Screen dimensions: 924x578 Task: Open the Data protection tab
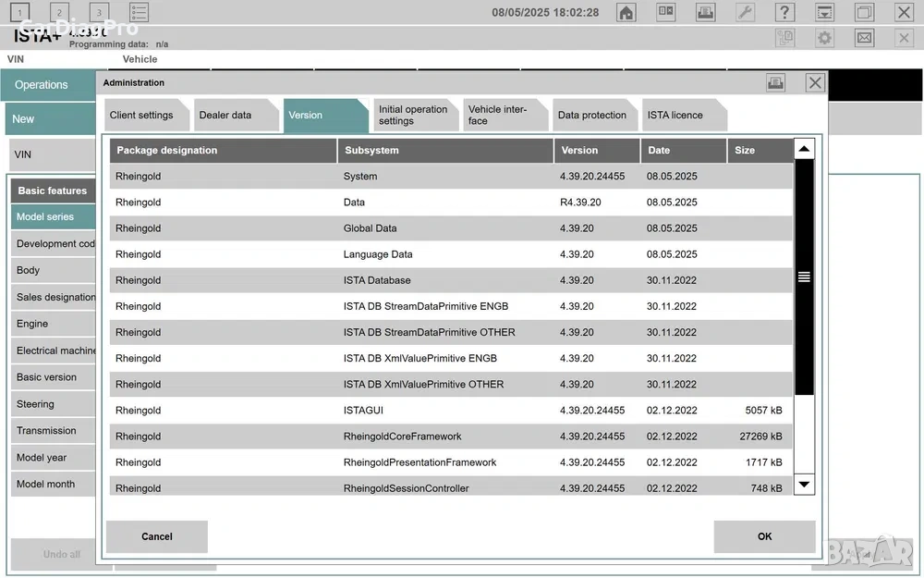click(x=591, y=116)
